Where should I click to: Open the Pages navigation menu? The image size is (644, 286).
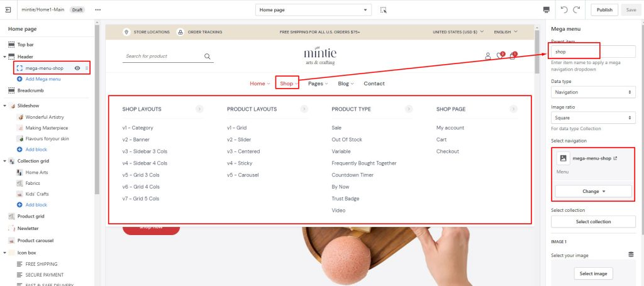tap(318, 84)
